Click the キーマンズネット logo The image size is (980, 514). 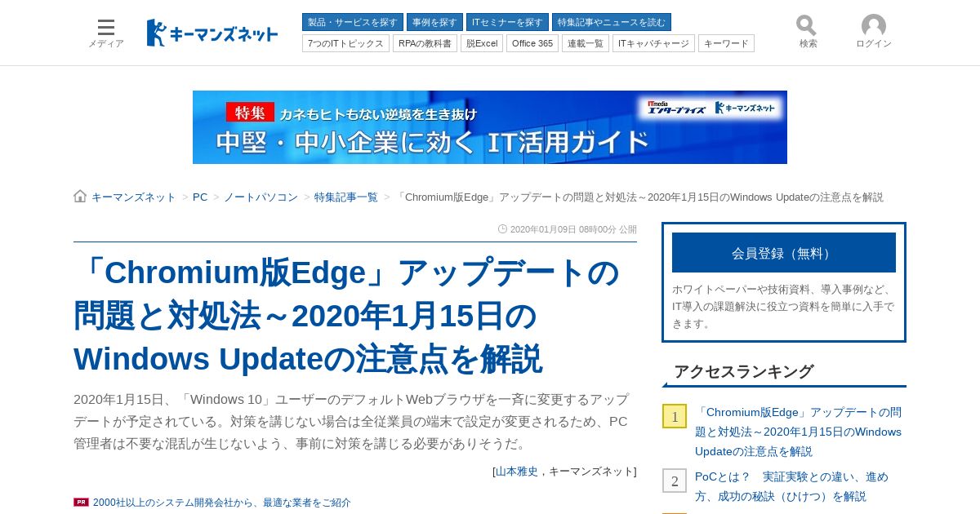click(212, 33)
